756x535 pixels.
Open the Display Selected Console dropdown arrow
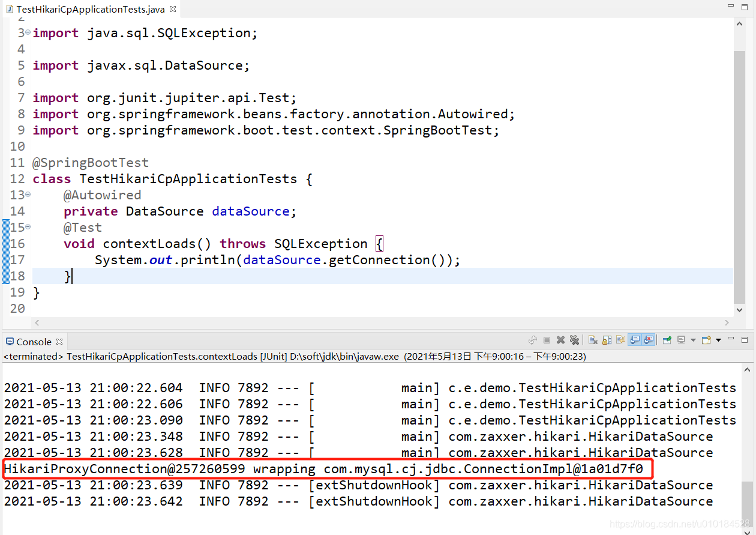coord(693,340)
